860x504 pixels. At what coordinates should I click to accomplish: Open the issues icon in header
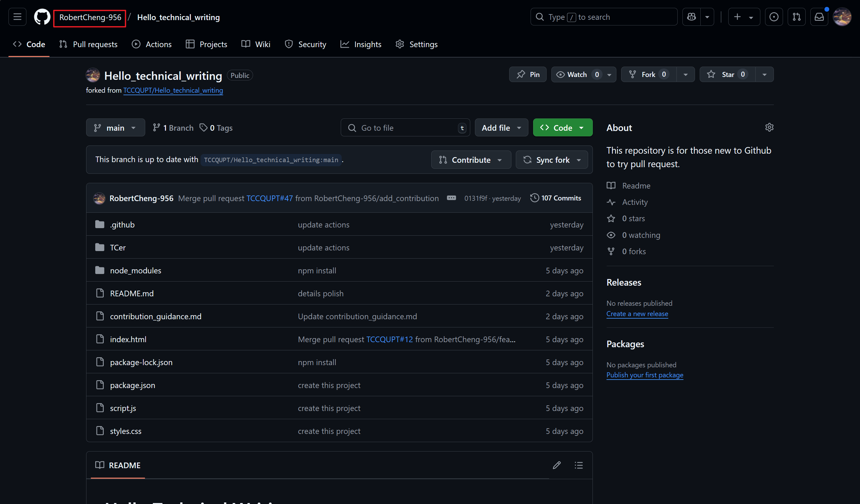(x=774, y=17)
